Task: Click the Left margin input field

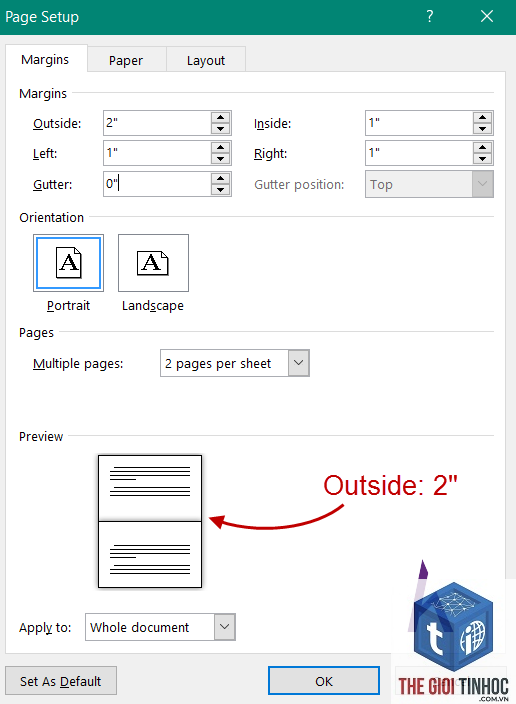Action: point(157,153)
